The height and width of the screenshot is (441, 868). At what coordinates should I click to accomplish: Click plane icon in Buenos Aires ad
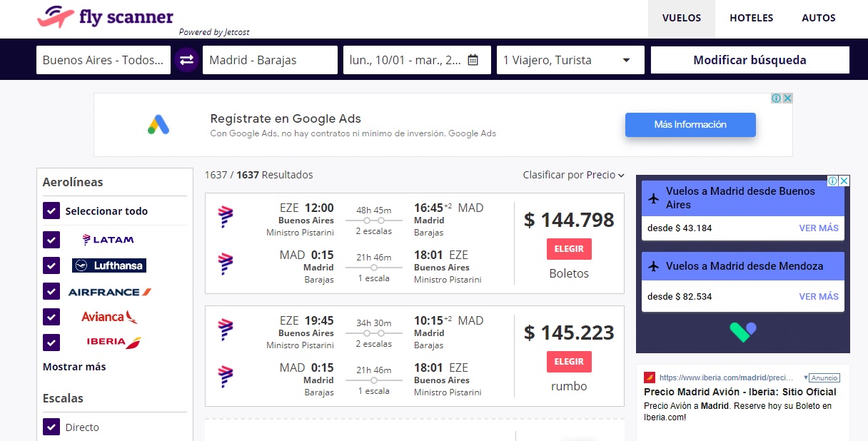pyautogui.click(x=654, y=198)
